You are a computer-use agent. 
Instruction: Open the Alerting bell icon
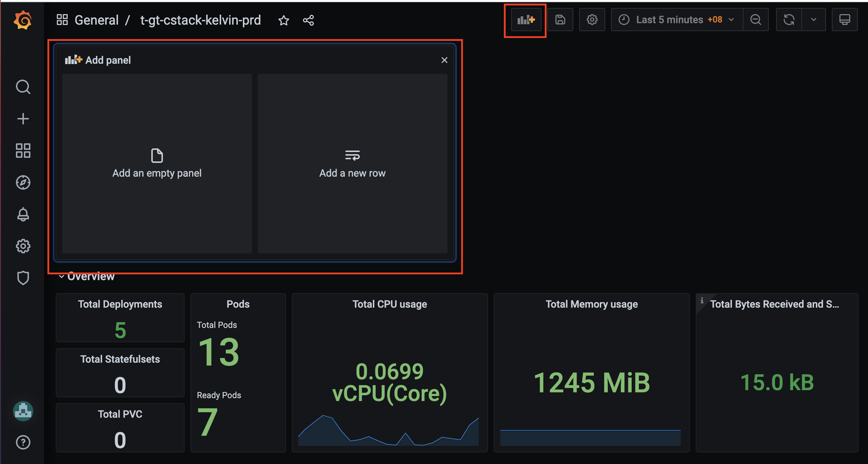[x=23, y=214]
